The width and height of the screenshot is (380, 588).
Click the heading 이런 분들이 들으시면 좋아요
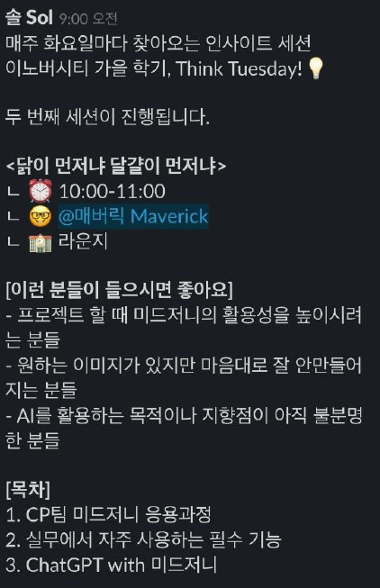coord(119,290)
